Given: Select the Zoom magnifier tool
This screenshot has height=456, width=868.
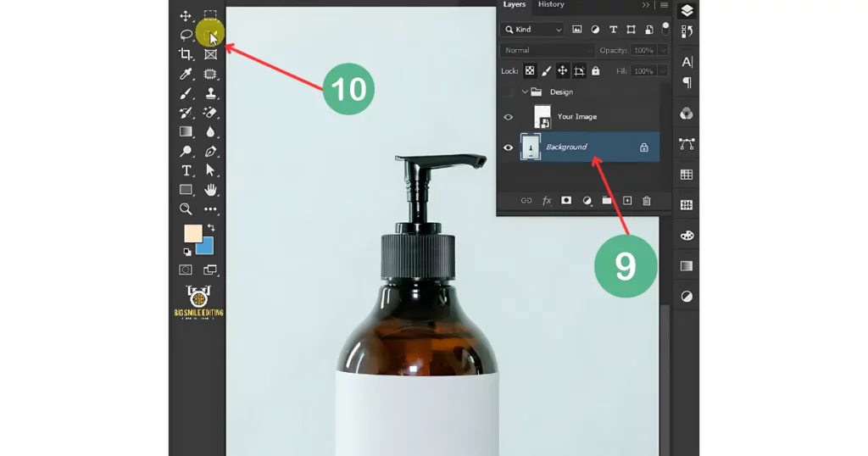Looking at the screenshot, I should click(186, 209).
